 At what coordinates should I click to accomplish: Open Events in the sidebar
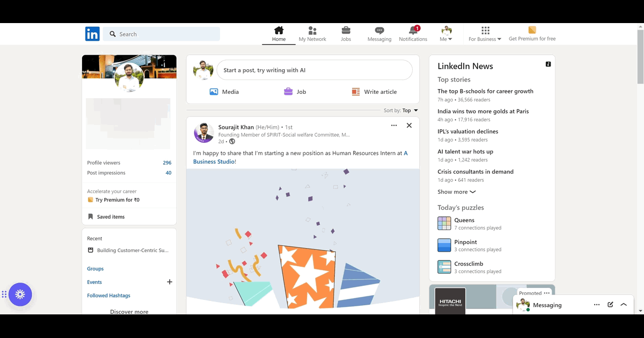point(94,282)
